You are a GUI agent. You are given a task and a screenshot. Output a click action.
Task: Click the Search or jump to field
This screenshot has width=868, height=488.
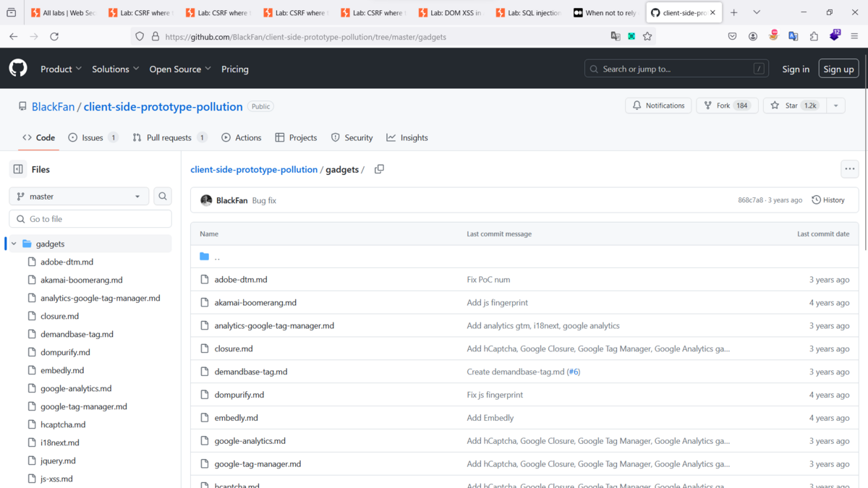tap(676, 69)
